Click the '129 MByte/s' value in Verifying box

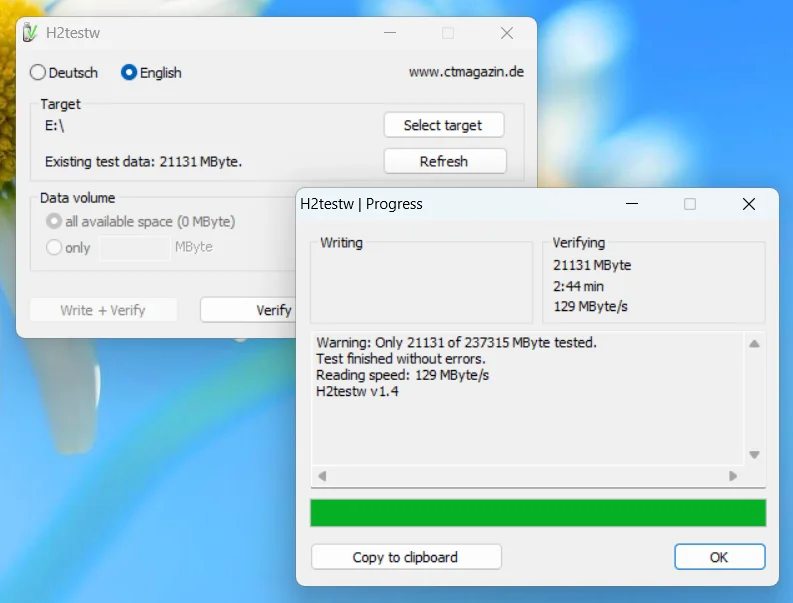590,307
